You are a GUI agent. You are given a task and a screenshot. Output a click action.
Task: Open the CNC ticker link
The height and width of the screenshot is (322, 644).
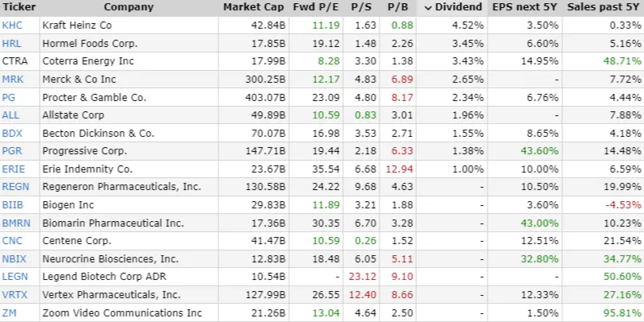point(13,241)
